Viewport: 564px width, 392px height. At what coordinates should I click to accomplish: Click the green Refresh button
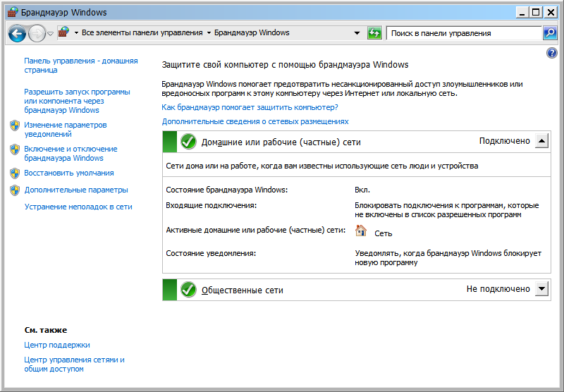(x=374, y=33)
